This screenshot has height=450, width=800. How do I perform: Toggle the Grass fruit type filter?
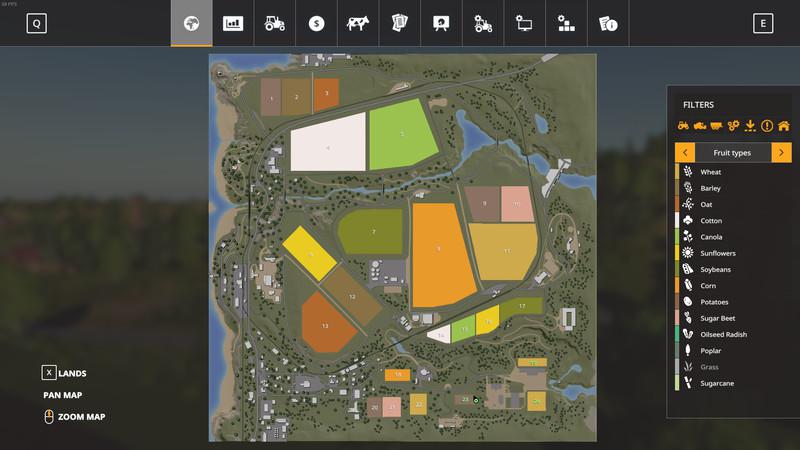(x=709, y=367)
